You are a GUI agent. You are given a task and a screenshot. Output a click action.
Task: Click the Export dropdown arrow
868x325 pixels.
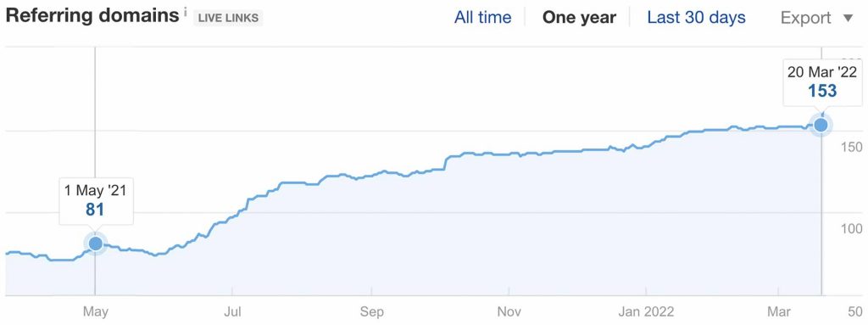tap(848, 19)
